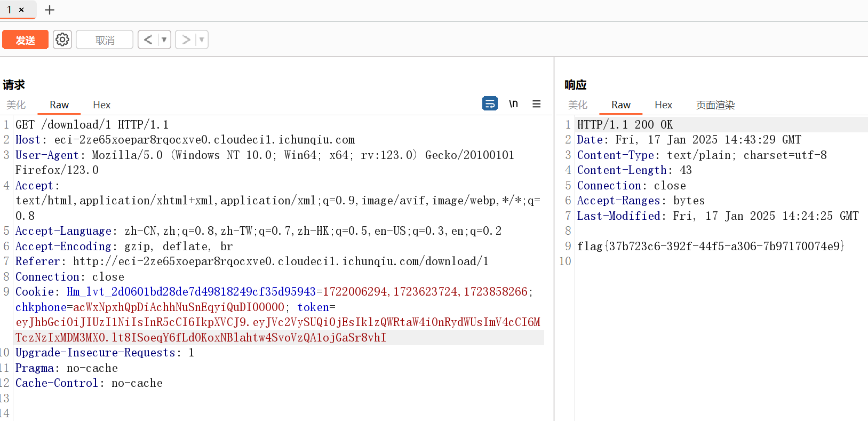Click the Upgrade-Insecure-Requests header name
Image resolution: width=868 pixels, height=421 pixels.
pos(95,353)
